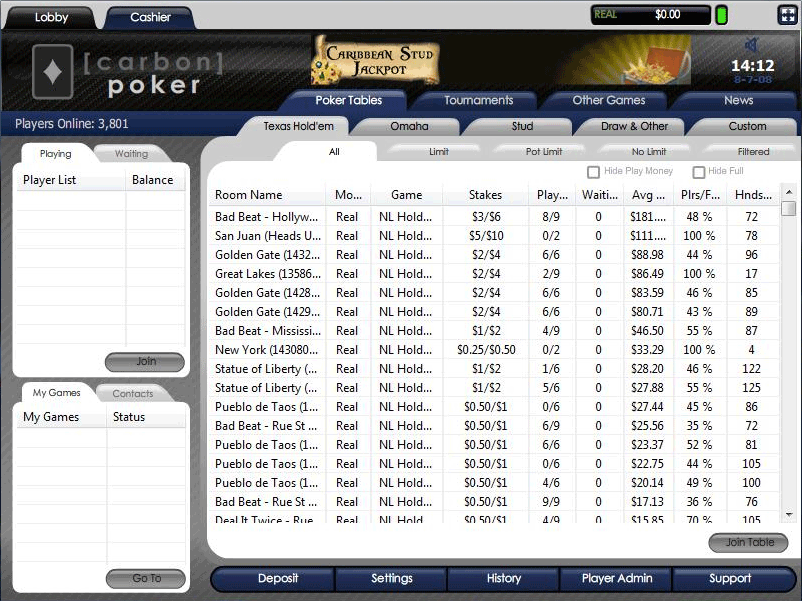Sort tables by the Game column header
The height and width of the screenshot is (601, 802).
[x=407, y=195]
